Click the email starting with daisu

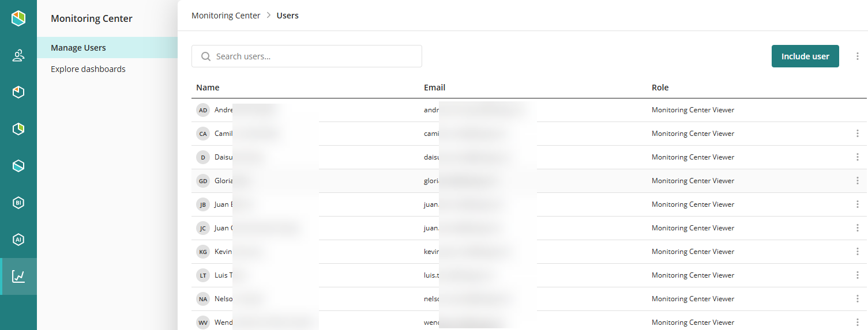[x=432, y=157]
